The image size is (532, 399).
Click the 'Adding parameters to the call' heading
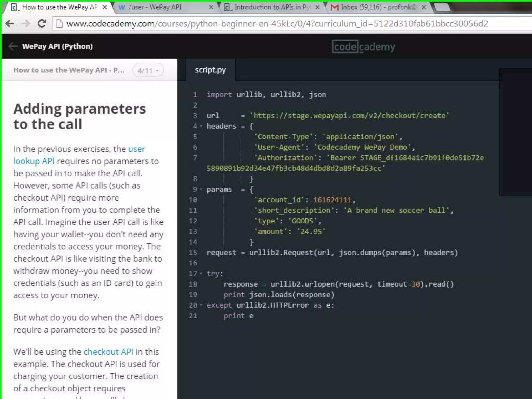tap(80, 116)
